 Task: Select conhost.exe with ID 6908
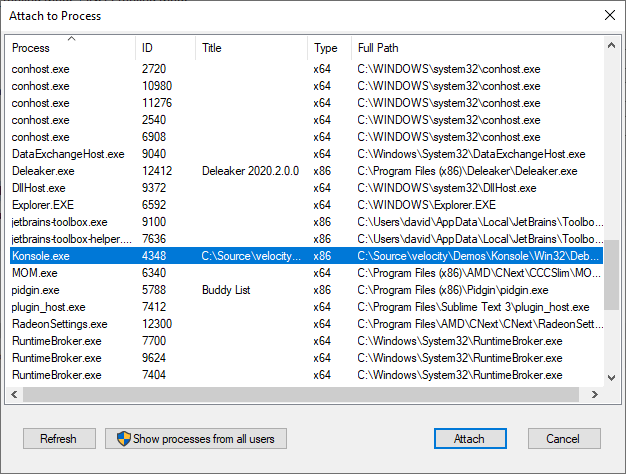coord(306,137)
